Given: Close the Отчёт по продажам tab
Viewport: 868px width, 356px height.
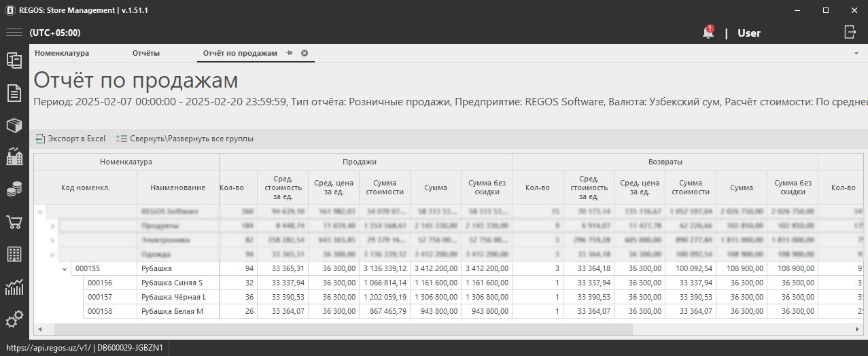Looking at the screenshot, I should [305, 53].
